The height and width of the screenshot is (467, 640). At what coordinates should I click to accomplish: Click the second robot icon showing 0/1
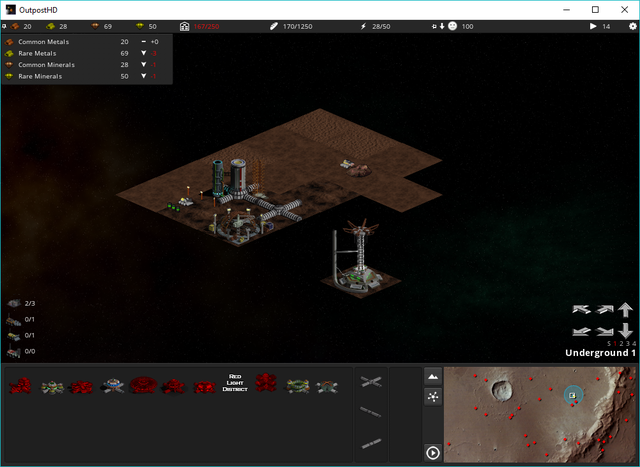click(x=14, y=336)
